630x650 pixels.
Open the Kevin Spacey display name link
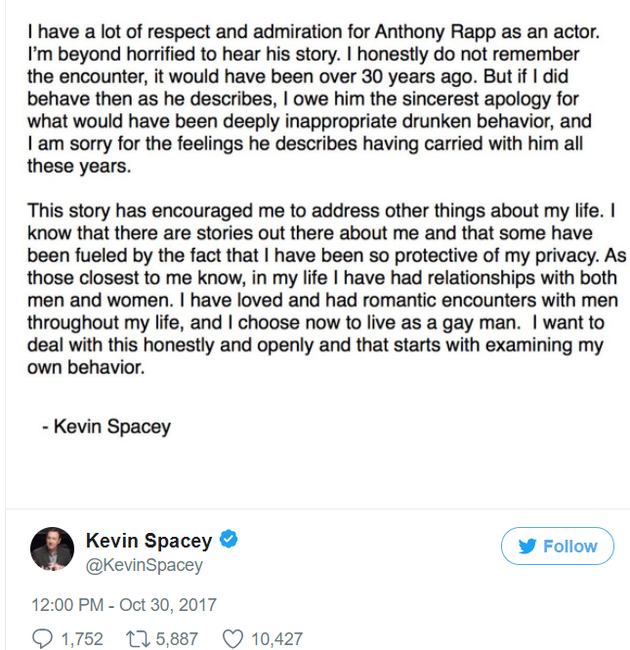(x=149, y=541)
